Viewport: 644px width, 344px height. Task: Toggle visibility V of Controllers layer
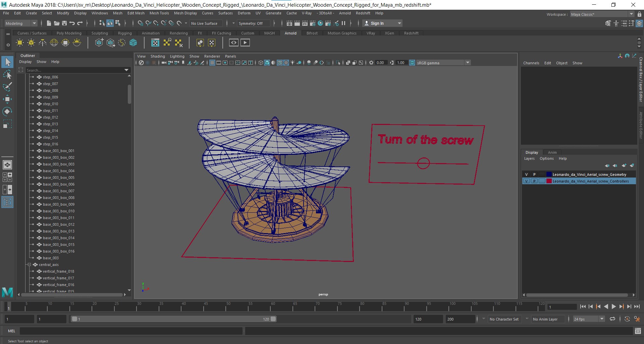(x=526, y=181)
